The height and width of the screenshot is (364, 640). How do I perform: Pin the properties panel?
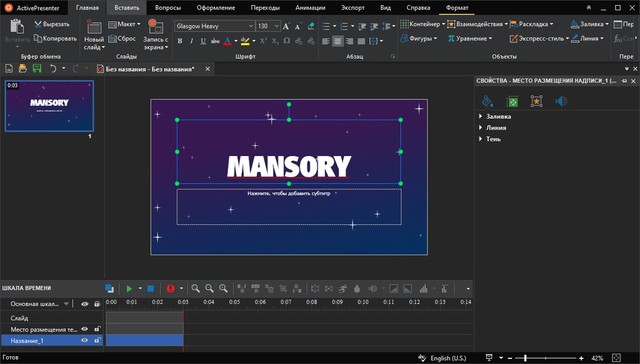[x=624, y=81]
